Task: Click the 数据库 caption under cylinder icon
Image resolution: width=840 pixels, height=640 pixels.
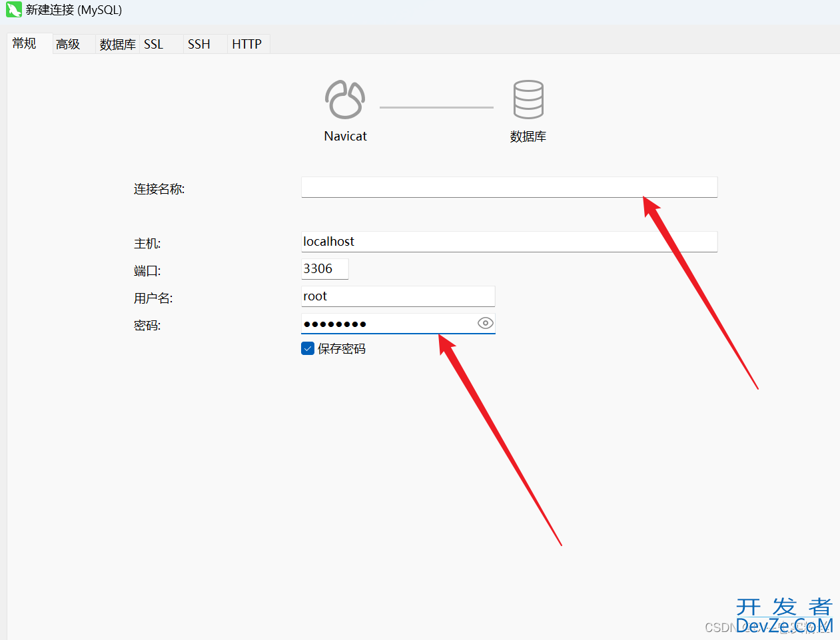Action: tap(528, 137)
